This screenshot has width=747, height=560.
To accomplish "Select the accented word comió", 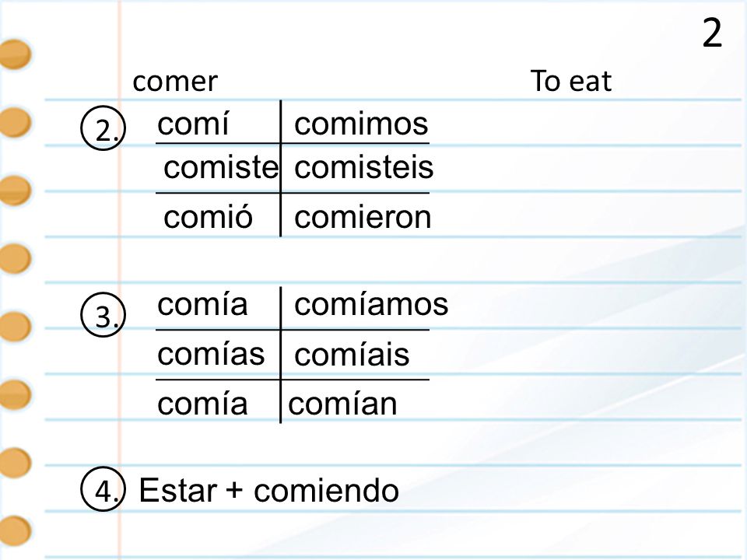I will coord(209,217).
